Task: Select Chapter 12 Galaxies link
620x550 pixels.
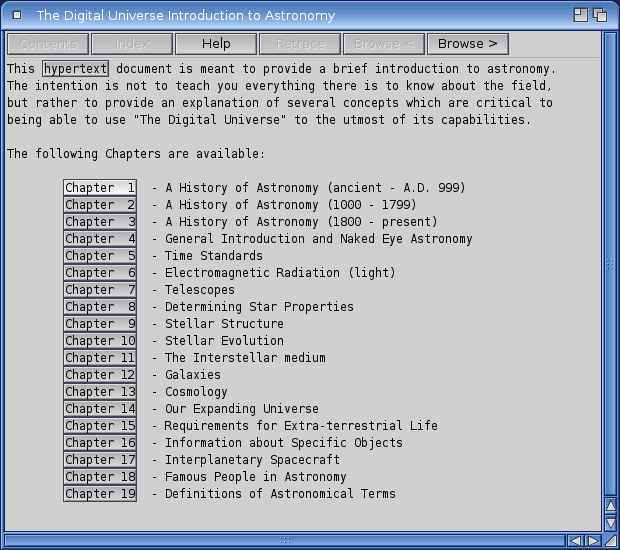Action: 100,375
